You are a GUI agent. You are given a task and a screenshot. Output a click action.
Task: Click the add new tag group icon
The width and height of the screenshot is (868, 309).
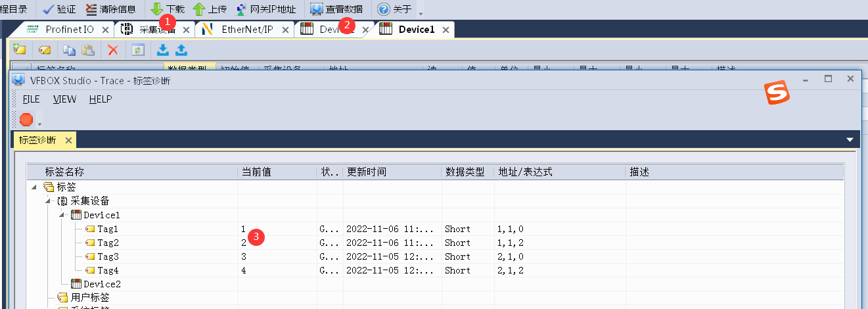(x=20, y=49)
